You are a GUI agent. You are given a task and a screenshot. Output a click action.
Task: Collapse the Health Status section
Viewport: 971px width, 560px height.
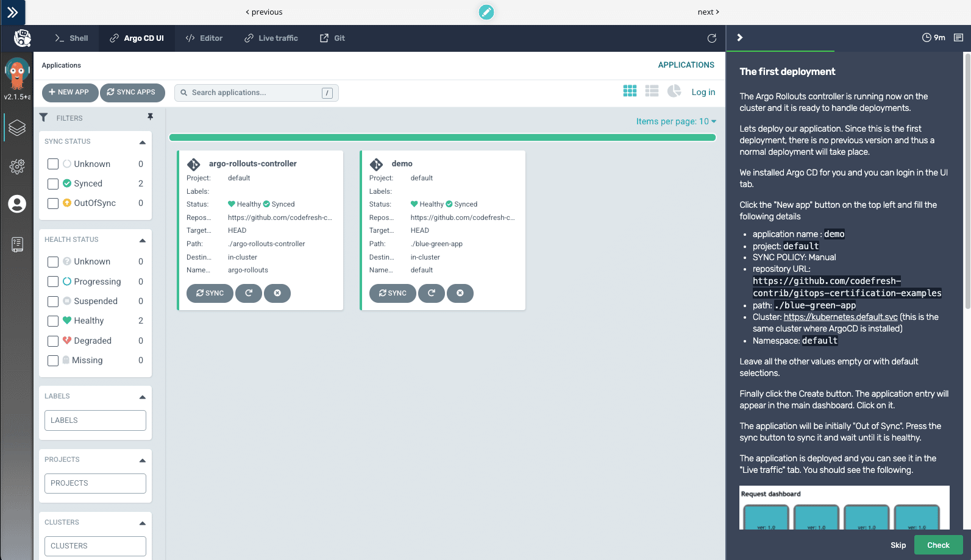click(x=143, y=240)
